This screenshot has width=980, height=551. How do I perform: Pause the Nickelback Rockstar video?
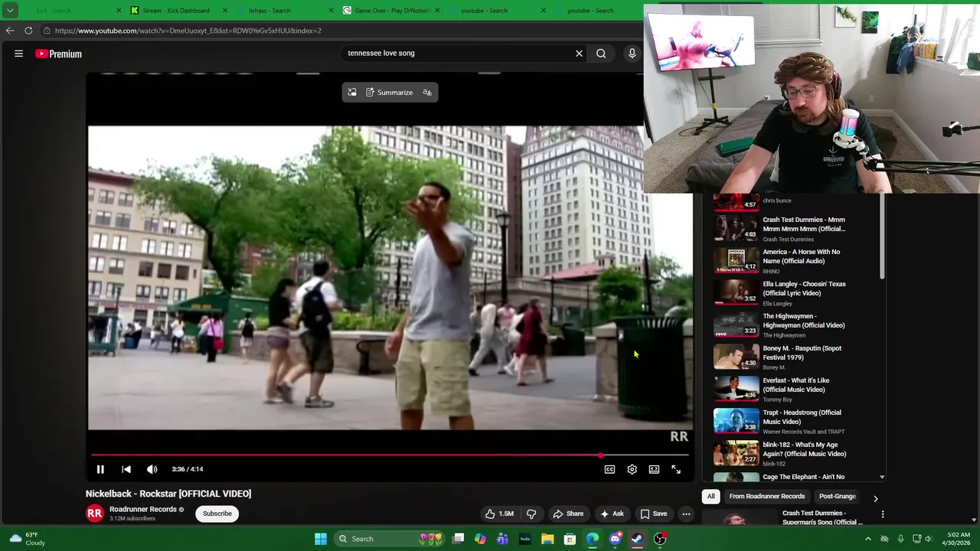(x=100, y=469)
